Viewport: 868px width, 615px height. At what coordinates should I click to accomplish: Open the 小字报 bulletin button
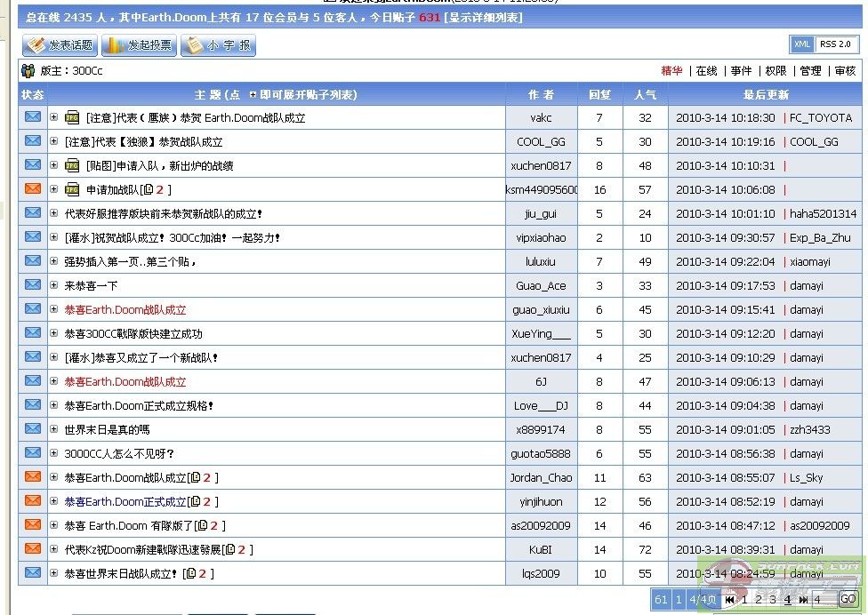click(218, 45)
